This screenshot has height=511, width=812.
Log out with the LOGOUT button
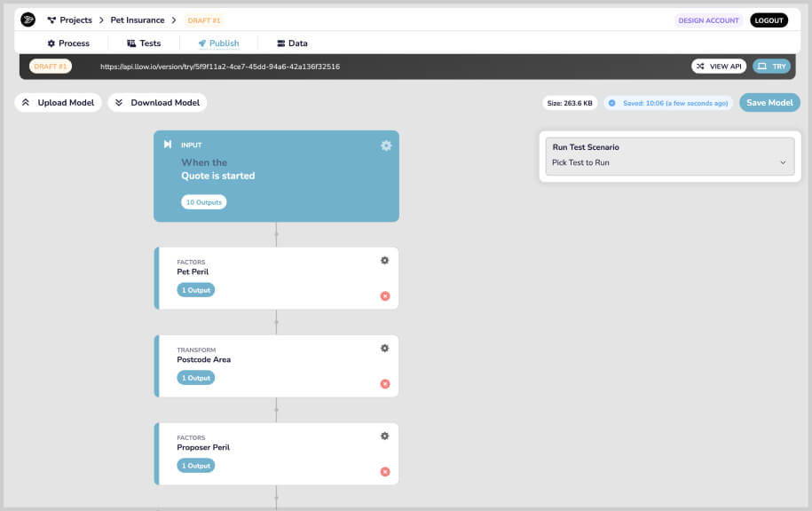click(769, 20)
